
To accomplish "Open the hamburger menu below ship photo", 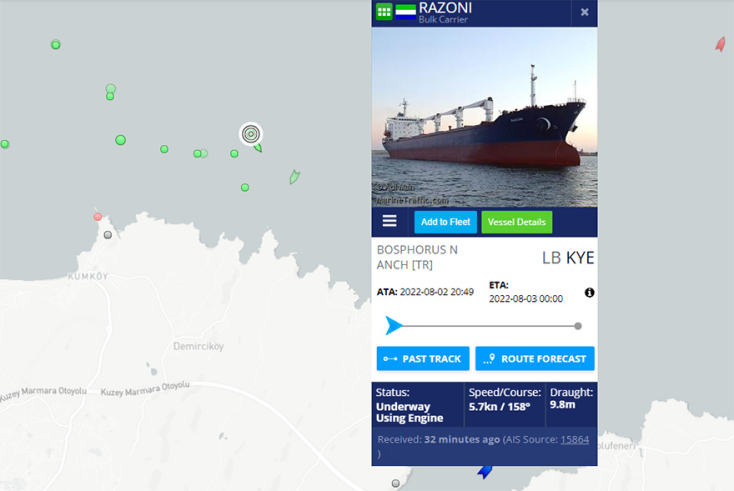I will 389,221.
